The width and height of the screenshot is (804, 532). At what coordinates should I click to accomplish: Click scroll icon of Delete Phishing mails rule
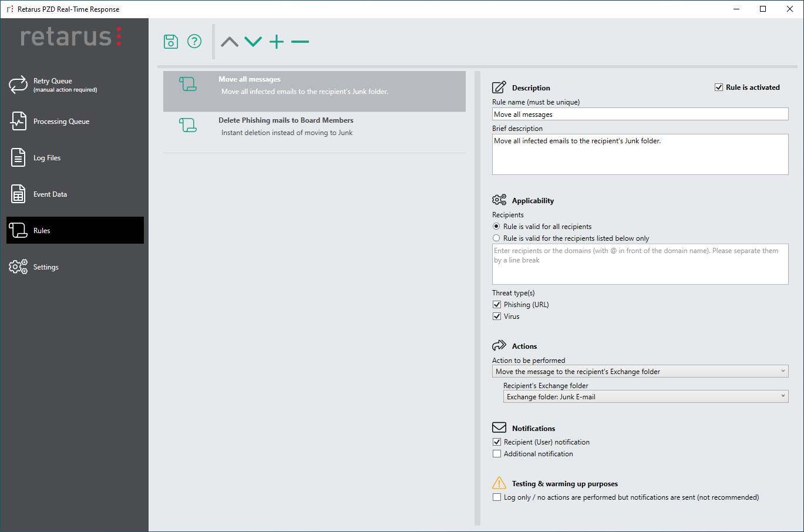(188, 125)
